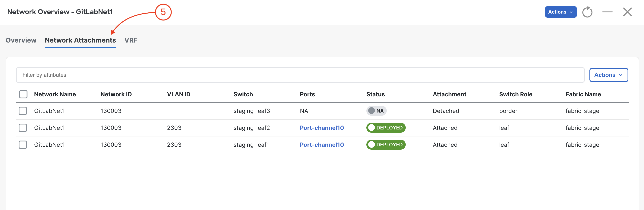Viewport: 644px width, 210px height.
Task: Click fabric-stage in the staging-leaf1 row
Action: [x=582, y=145]
